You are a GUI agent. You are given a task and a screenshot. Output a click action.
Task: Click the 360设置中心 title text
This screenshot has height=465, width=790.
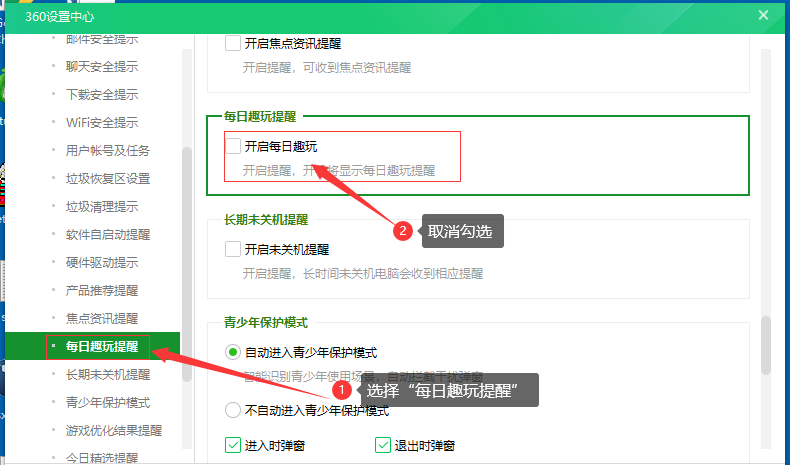pos(59,17)
